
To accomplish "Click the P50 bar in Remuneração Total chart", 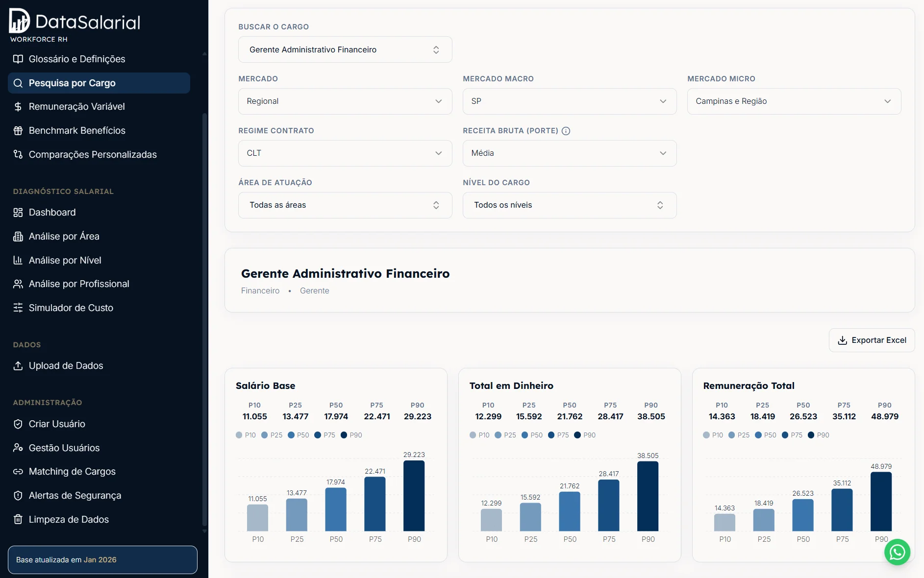I will pos(803,515).
